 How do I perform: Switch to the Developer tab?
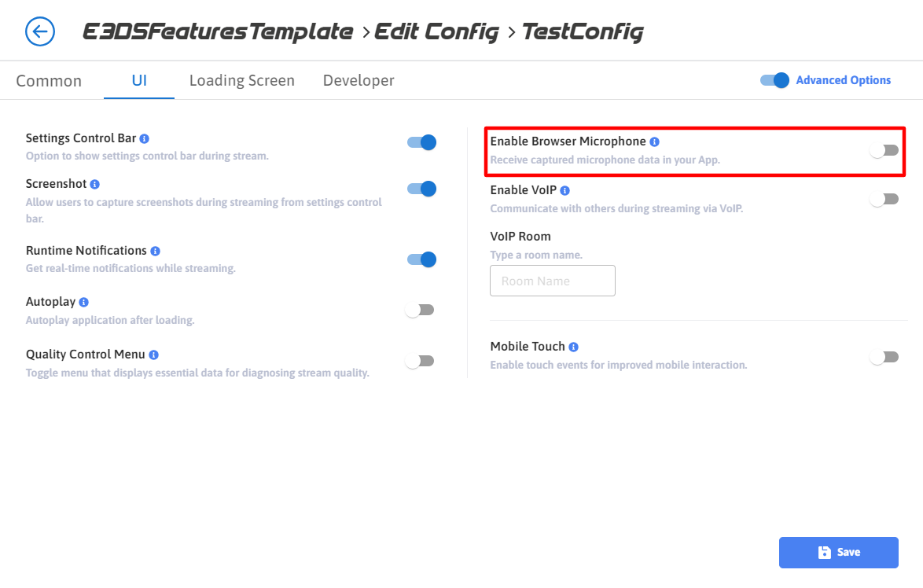[359, 81]
